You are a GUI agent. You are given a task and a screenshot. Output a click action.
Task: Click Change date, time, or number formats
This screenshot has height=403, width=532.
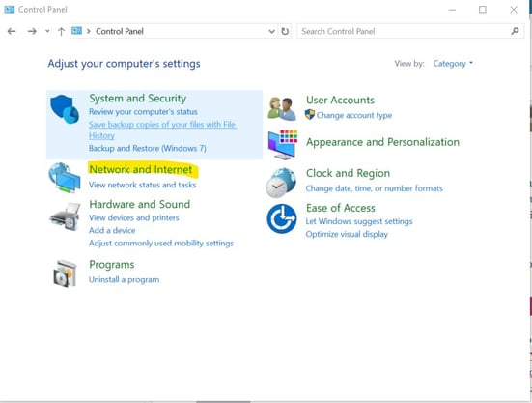click(375, 188)
